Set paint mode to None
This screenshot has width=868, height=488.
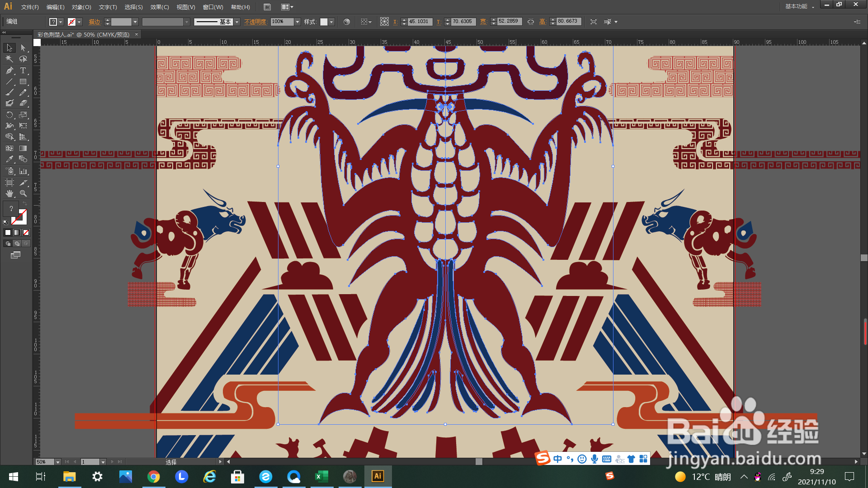pos(26,232)
